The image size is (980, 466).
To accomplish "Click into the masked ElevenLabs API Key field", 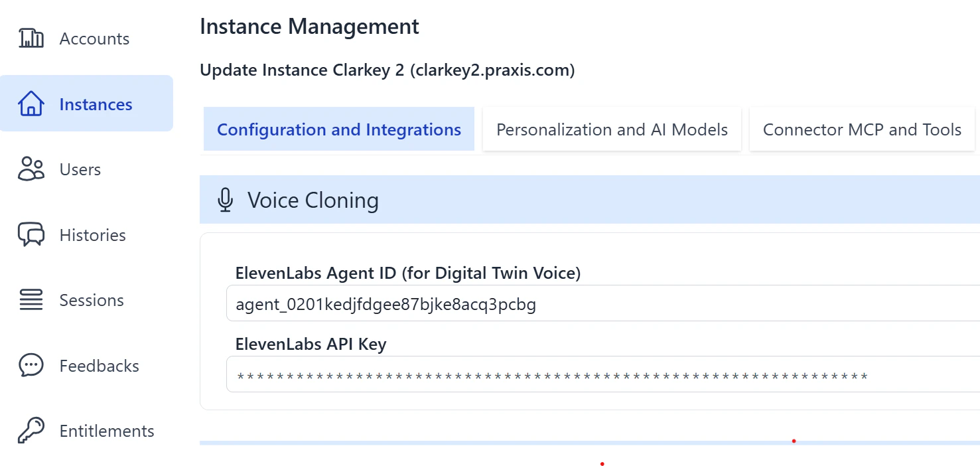I will 603,374.
